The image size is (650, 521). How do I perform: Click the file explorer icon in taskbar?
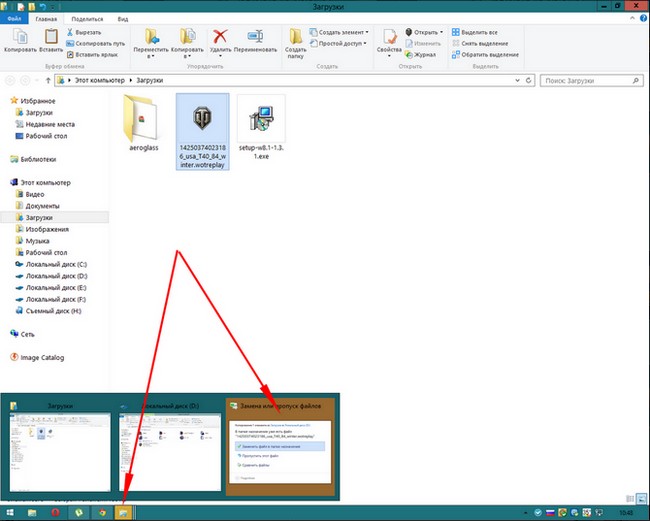tap(123, 511)
